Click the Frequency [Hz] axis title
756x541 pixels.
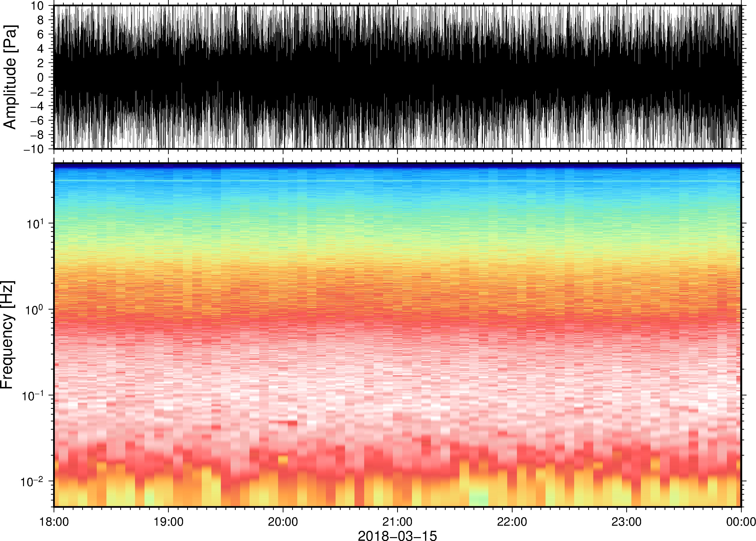7,335
